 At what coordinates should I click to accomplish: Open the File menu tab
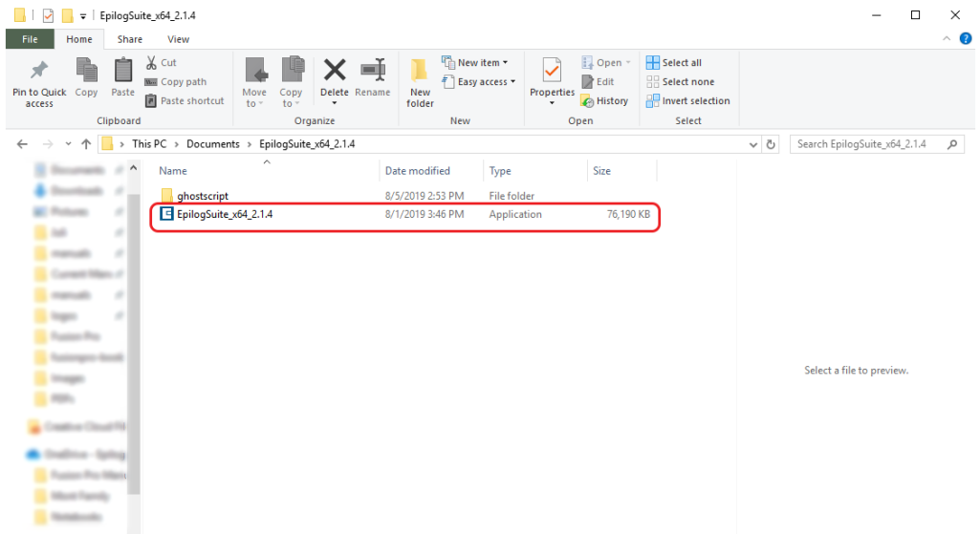(30, 39)
